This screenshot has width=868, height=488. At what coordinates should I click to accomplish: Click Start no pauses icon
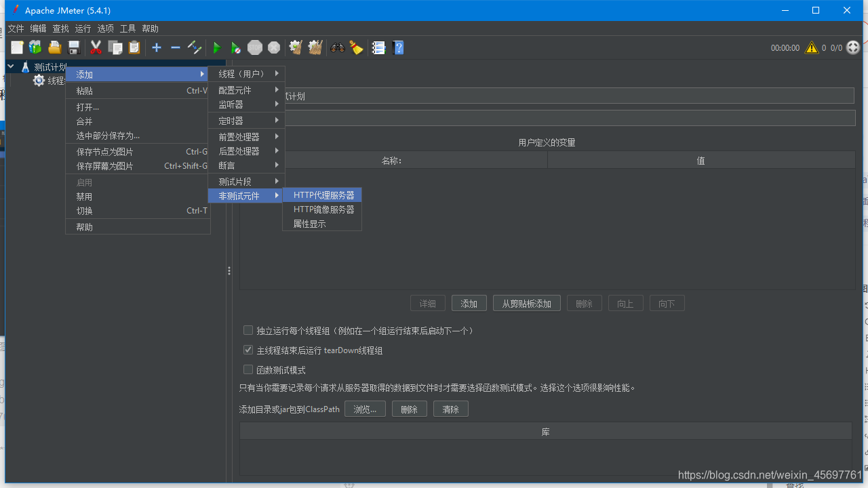coord(235,47)
